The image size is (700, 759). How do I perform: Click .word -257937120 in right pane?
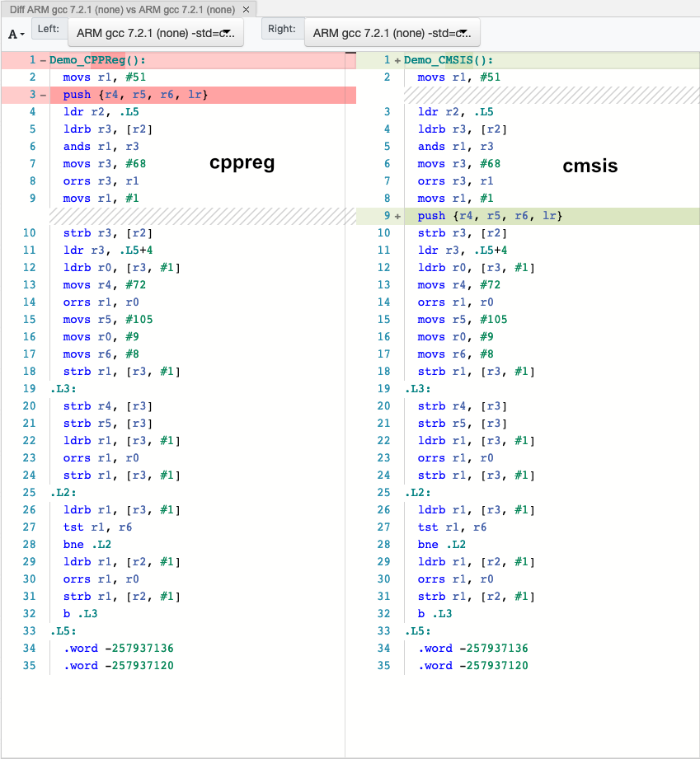(472, 666)
